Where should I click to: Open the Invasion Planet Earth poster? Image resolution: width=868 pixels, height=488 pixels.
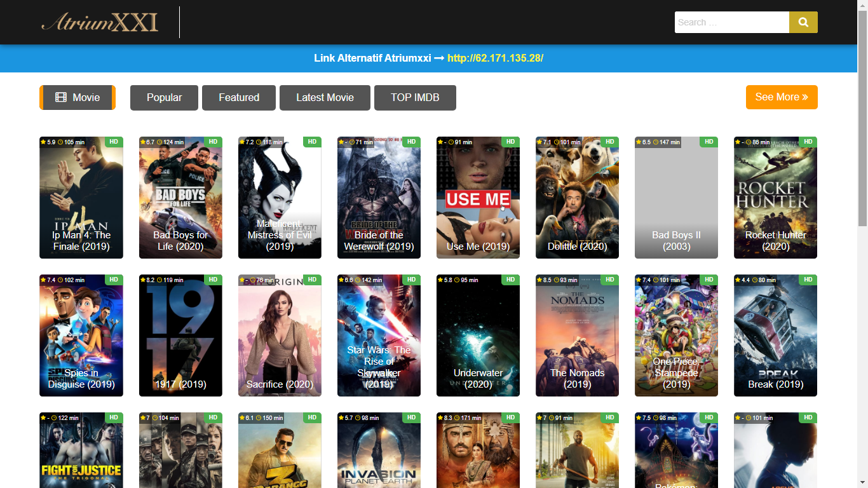pos(379,450)
